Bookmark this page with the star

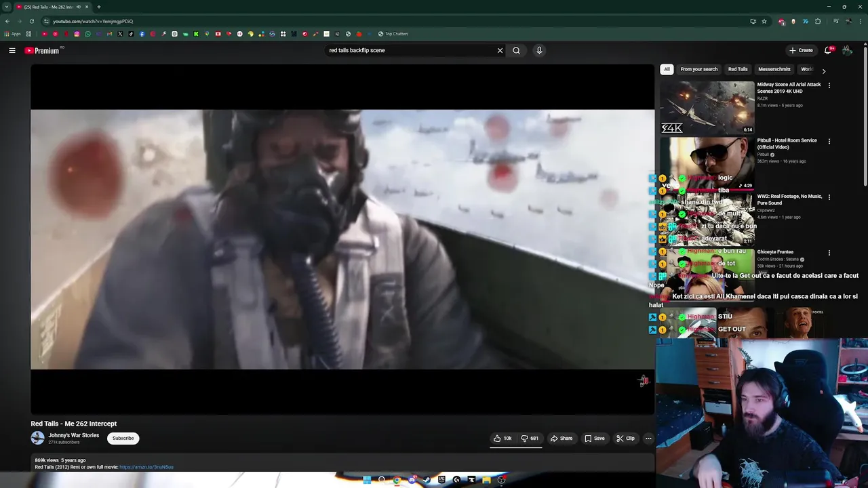(764, 21)
